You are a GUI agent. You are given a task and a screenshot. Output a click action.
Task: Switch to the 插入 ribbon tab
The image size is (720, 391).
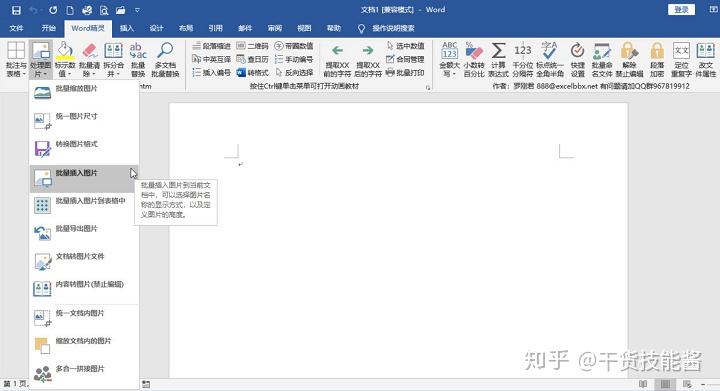(127, 28)
